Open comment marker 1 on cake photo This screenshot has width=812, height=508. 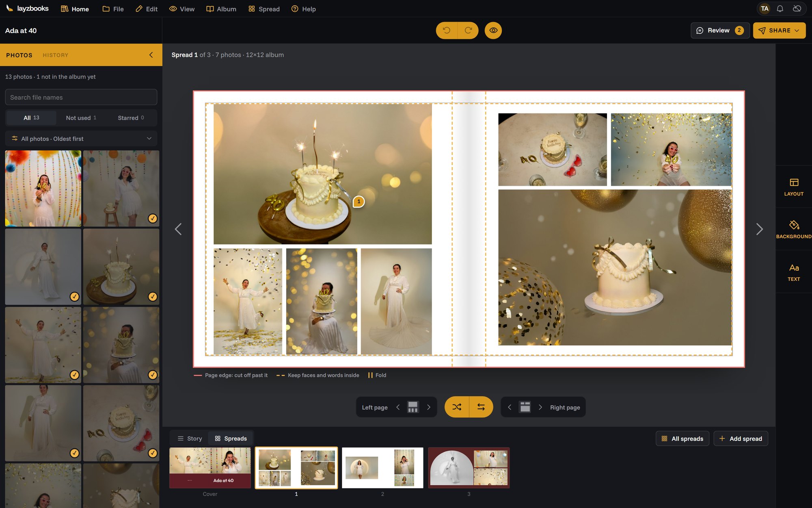click(x=358, y=202)
